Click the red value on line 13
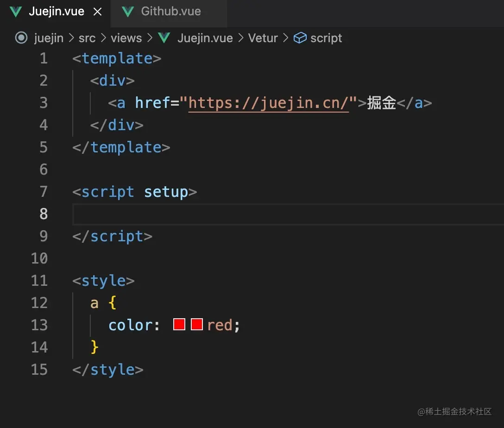The width and height of the screenshot is (504, 428). (220, 325)
